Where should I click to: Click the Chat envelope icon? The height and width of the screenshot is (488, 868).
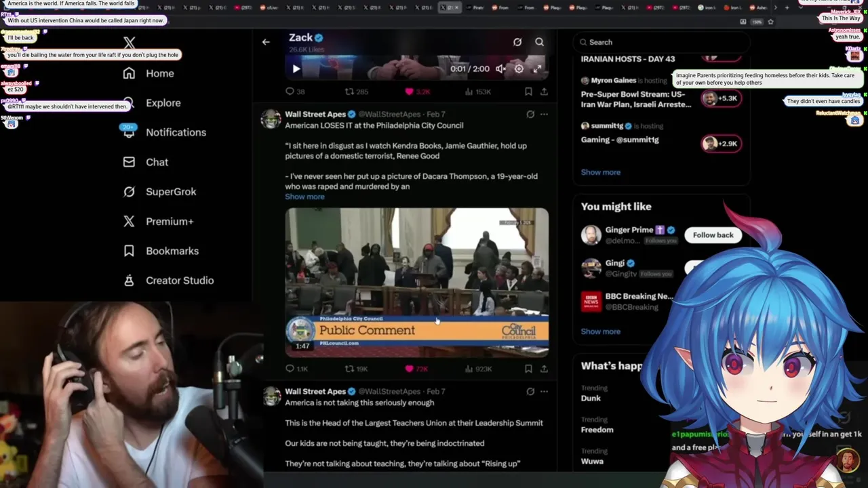click(x=129, y=162)
